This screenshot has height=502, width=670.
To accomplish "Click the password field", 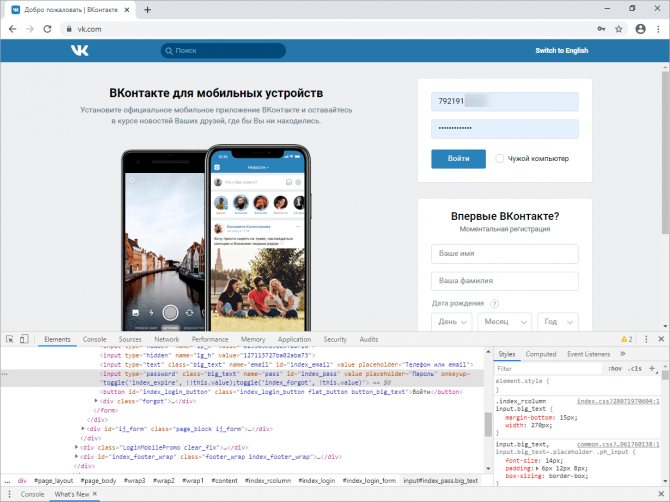I will (505, 129).
